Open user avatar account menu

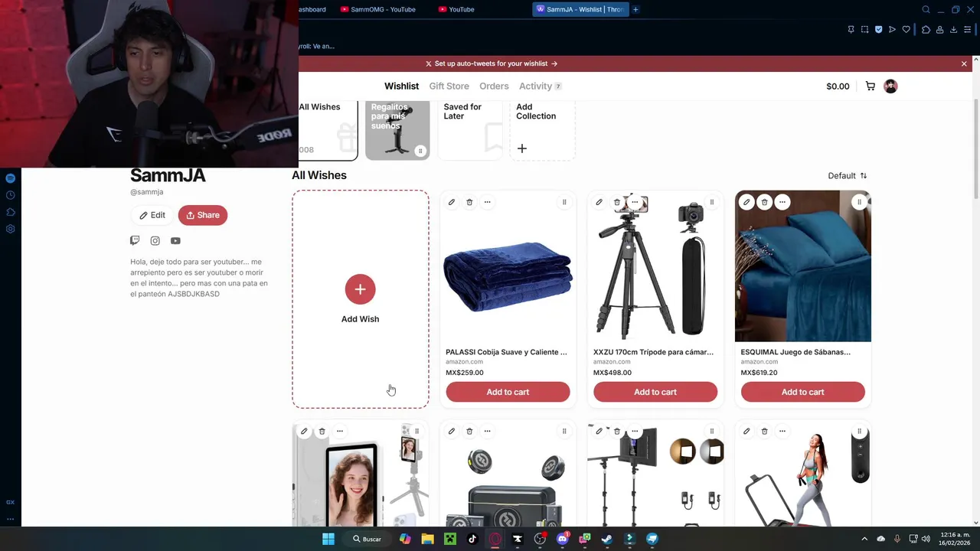(890, 86)
